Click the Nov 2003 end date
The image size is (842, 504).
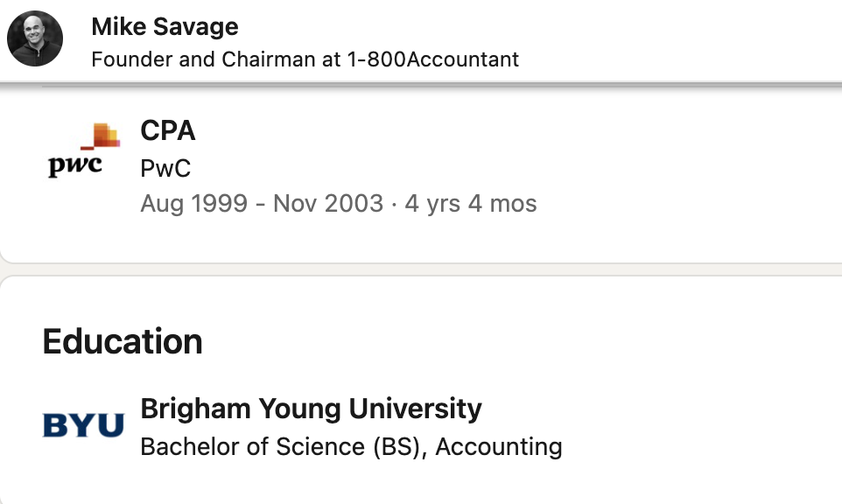coord(328,203)
